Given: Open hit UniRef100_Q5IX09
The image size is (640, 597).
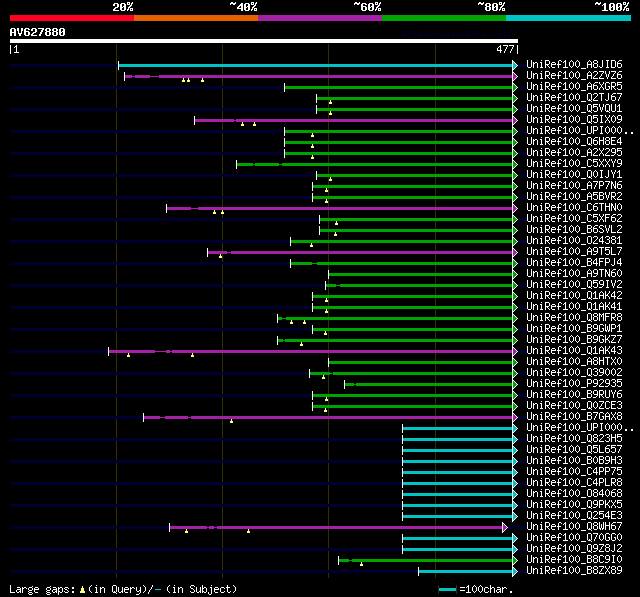Looking at the screenshot, I should (x=574, y=120).
